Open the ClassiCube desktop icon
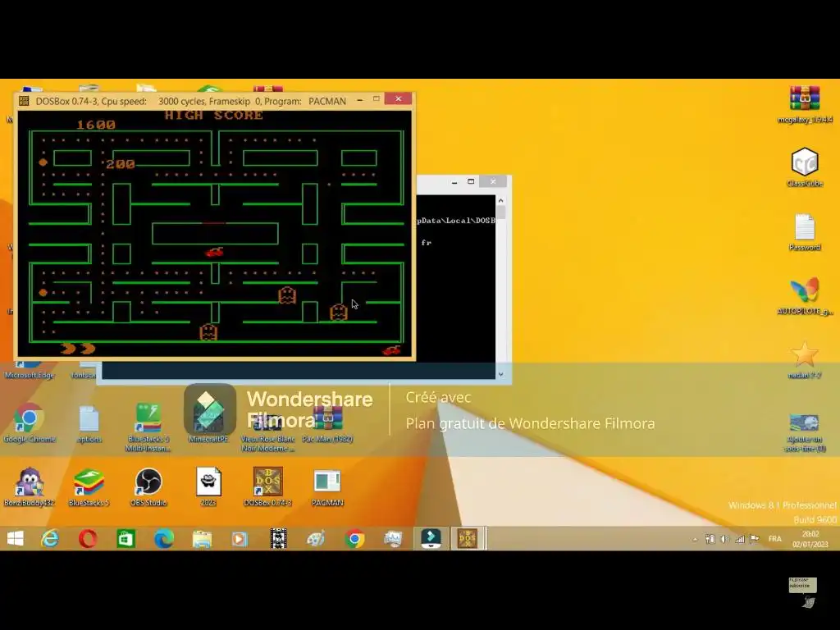 click(805, 167)
